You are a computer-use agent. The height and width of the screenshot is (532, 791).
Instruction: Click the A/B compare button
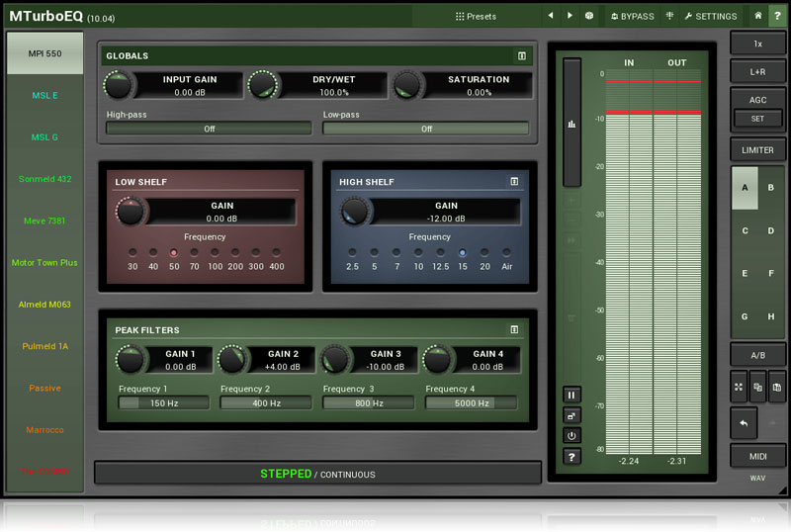[x=758, y=355]
